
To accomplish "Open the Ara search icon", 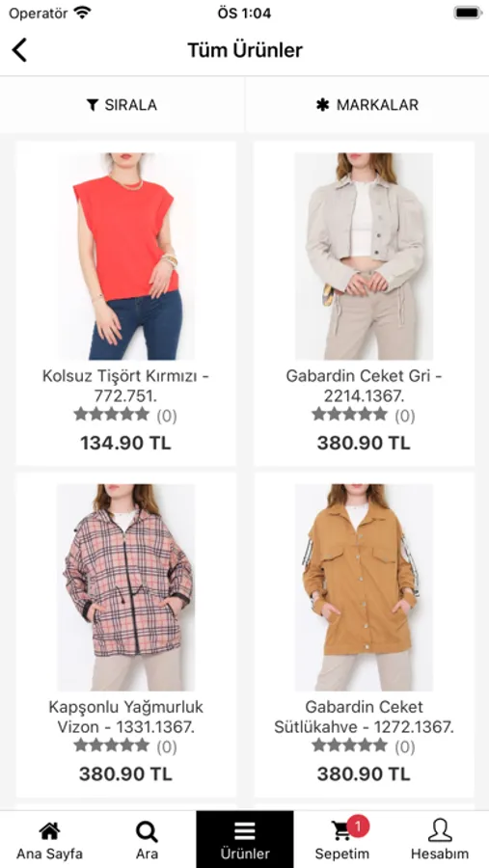I will [x=147, y=831].
